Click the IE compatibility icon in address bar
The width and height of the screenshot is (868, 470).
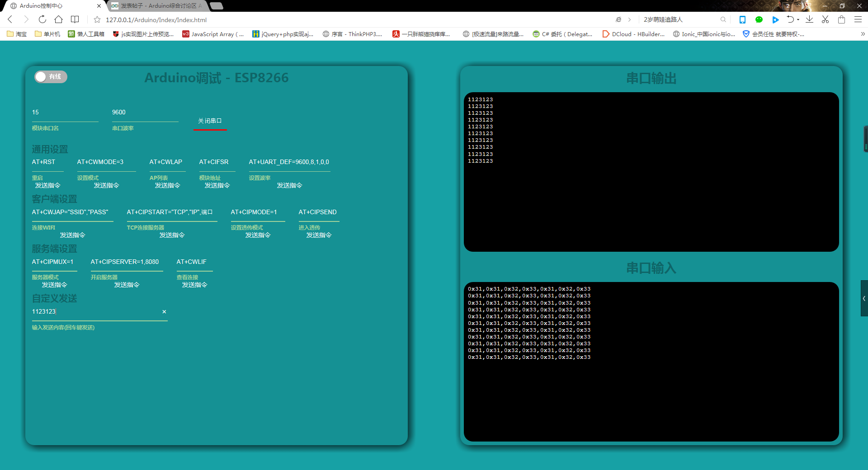tap(618, 19)
